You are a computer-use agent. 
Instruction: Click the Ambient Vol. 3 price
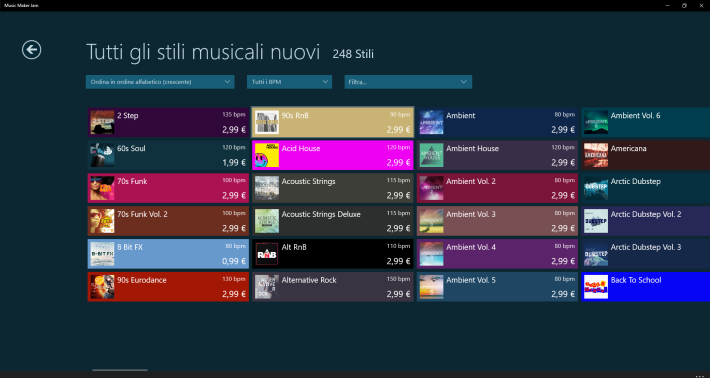563,229
